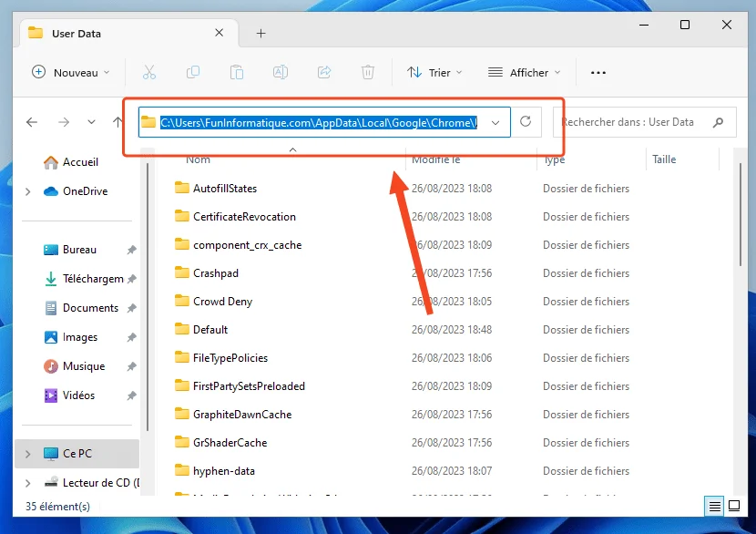
Task: Open a new Explorer tab with plus button
Action: (261, 31)
